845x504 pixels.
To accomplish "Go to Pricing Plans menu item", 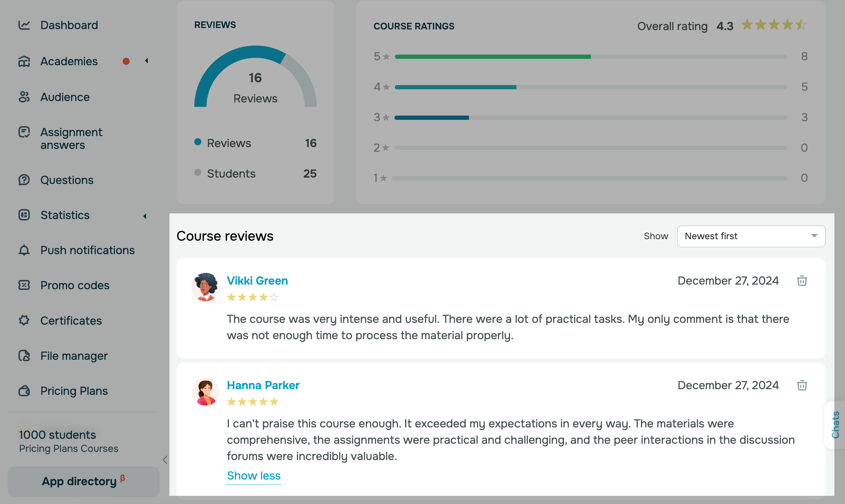I will click(74, 391).
